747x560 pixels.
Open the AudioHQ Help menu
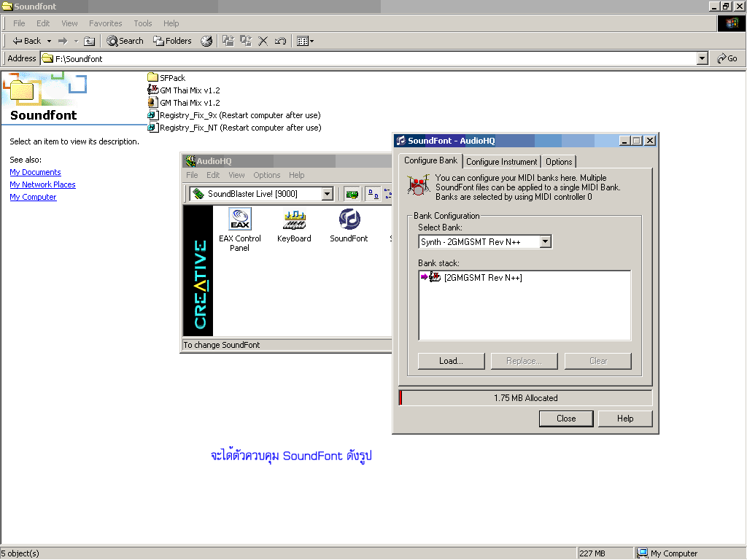296,175
